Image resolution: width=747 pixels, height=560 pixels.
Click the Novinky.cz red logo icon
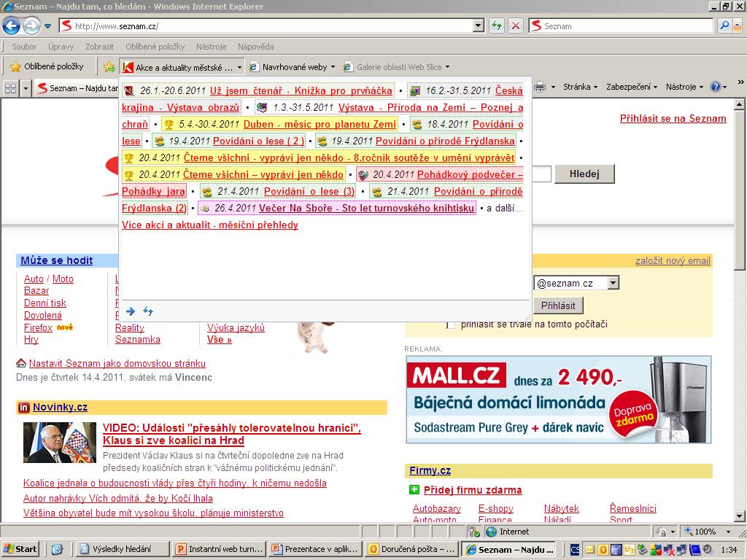point(23,407)
